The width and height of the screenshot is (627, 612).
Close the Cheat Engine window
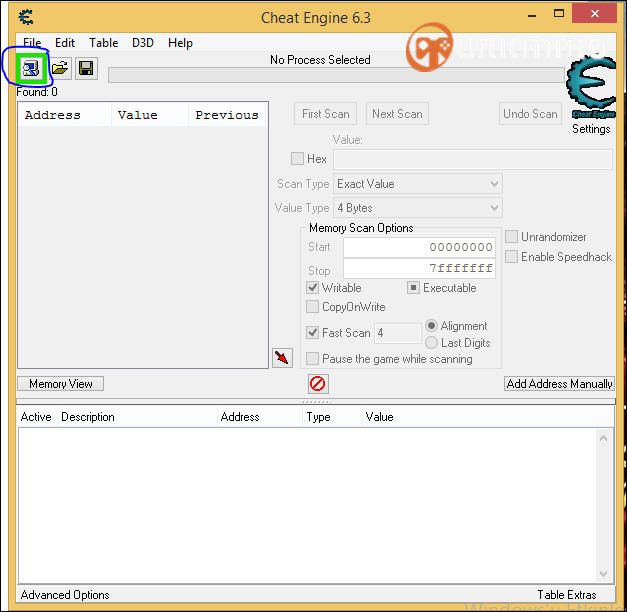point(594,14)
